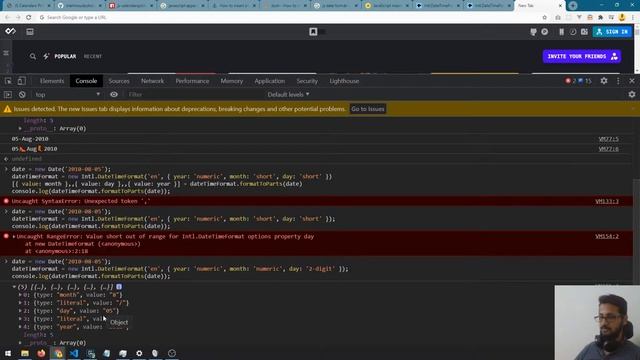Open the Memory tab
640x360 pixels.
pyautogui.click(x=231, y=81)
